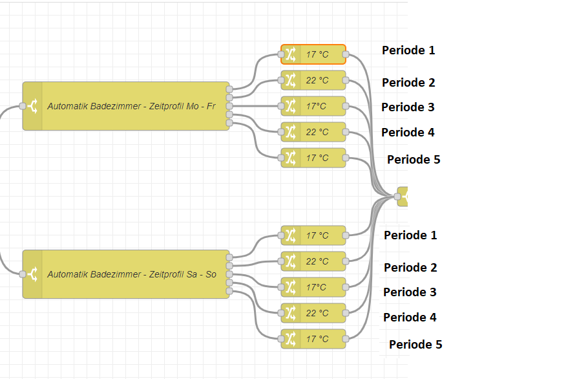Image resolution: width=588 pixels, height=379 pixels.
Task: Click input port of 17 °C node on Sa - So fifth output
Action: coord(281,339)
